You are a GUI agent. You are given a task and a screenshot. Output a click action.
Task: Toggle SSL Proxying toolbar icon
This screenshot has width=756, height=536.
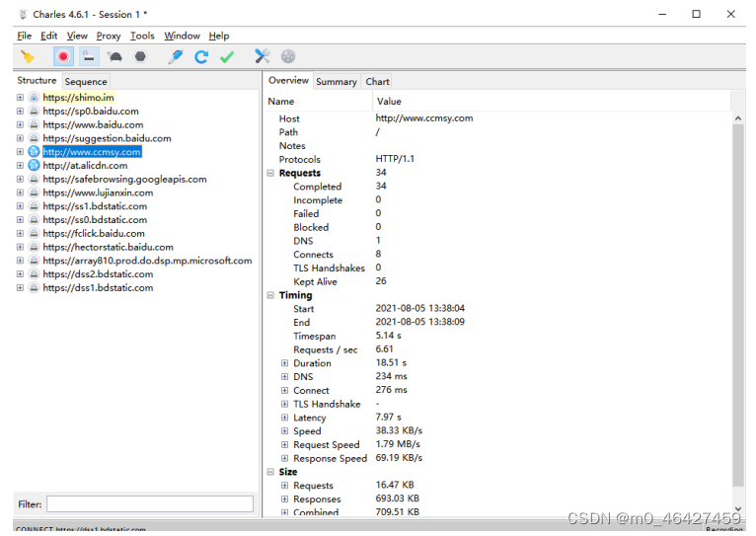click(89, 57)
